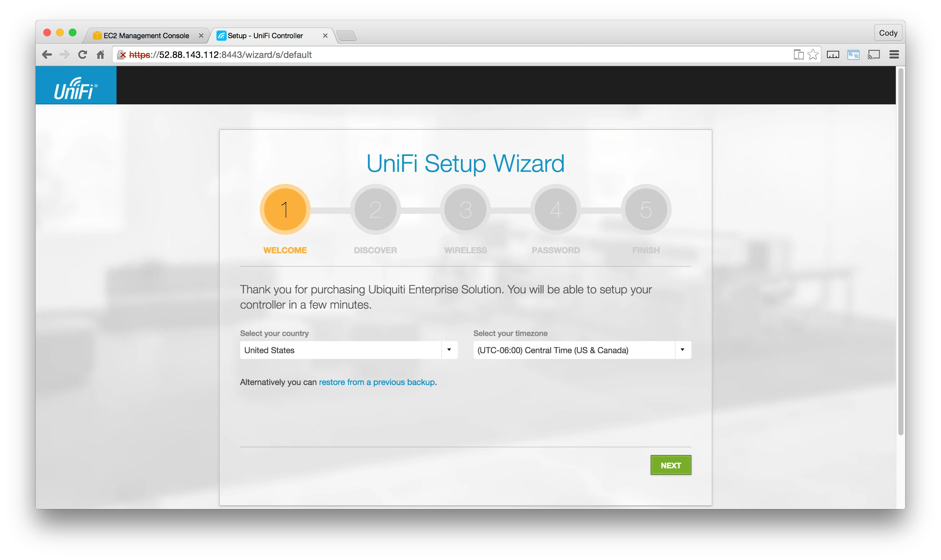Open the country dropdown showing United States
The height and width of the screenshot is (560, 941).
point(348,350)
